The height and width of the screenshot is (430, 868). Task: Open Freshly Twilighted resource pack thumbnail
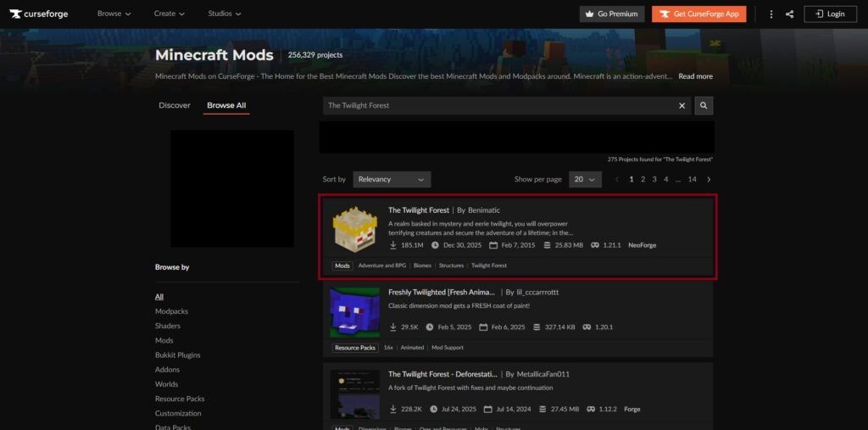click(x=355, y=312)
